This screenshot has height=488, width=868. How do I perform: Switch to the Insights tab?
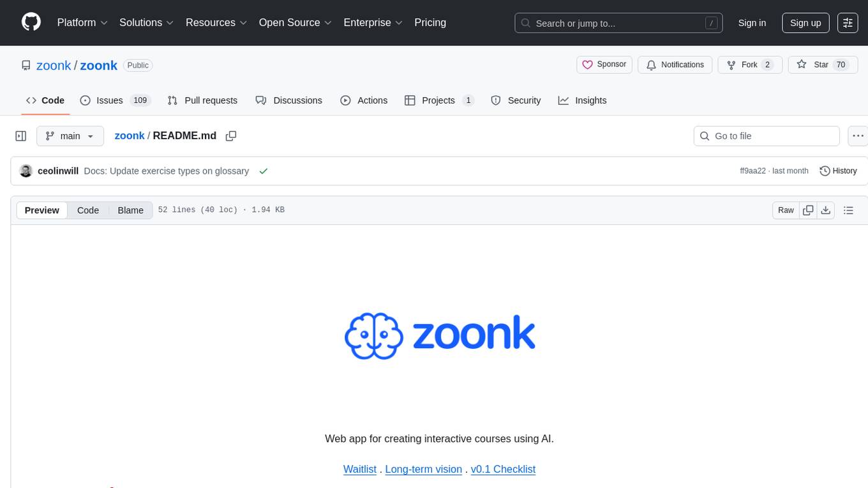tap(582, 100)
